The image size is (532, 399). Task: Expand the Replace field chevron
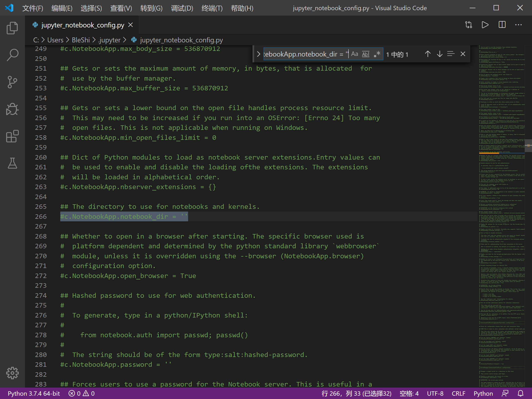[x=258, y=54]
